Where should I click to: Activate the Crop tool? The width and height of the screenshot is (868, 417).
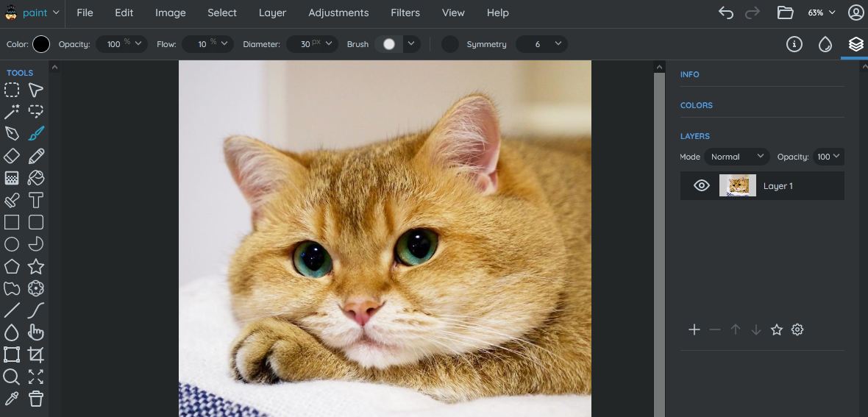36,354
